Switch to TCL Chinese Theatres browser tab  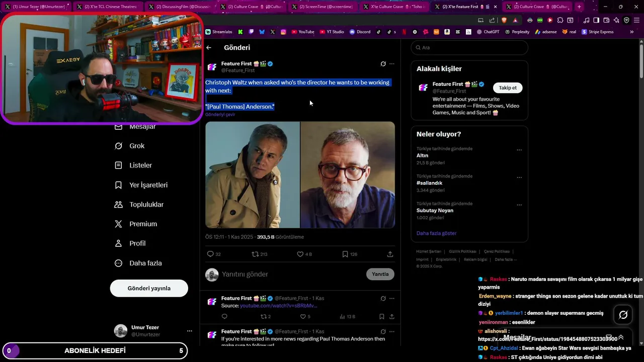(108, 7)
